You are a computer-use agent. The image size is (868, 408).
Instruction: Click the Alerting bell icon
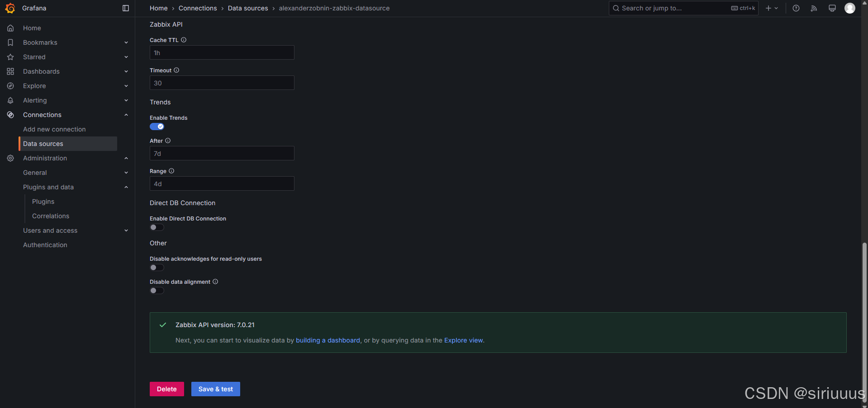click(10, 100)
